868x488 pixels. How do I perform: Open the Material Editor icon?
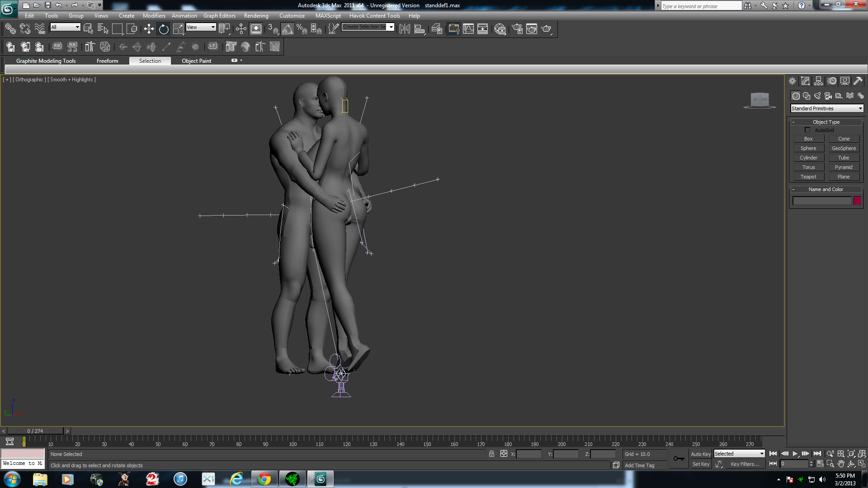[x=500, y=29]
